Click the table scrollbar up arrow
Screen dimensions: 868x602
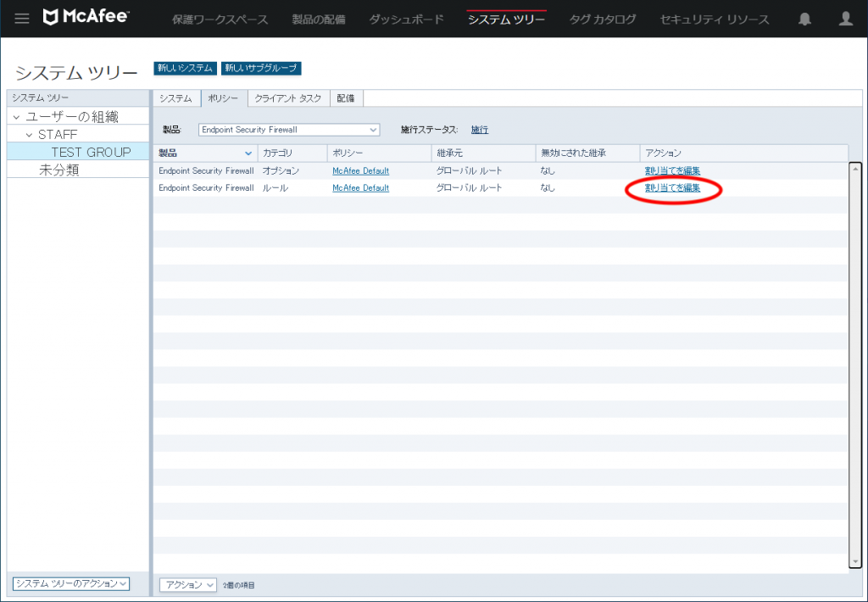click(855, 169)
